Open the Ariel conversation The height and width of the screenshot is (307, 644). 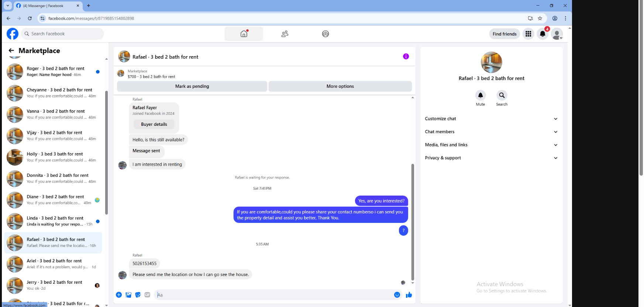(54, 264)
